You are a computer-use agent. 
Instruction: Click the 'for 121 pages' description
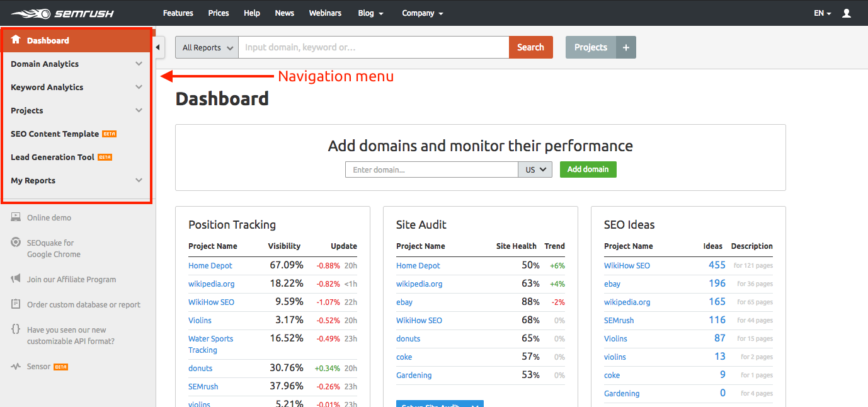point(753,266)
